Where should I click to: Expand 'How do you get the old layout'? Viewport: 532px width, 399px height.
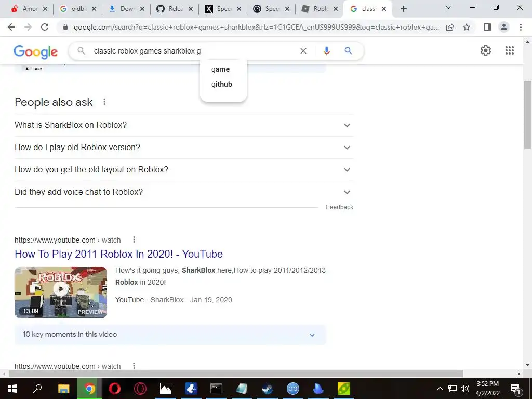click(184, 170)
